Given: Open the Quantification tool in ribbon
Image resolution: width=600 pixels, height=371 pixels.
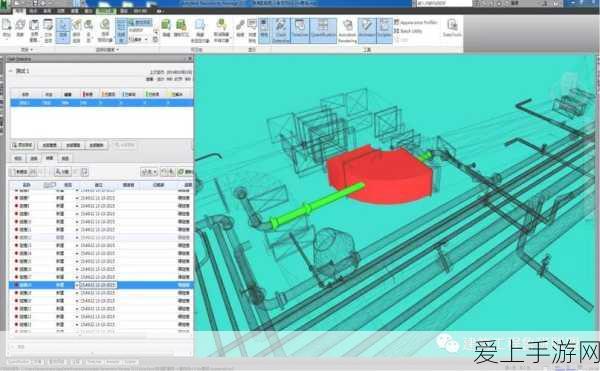Looking at the screenshot, I should [x=323, y=30].
